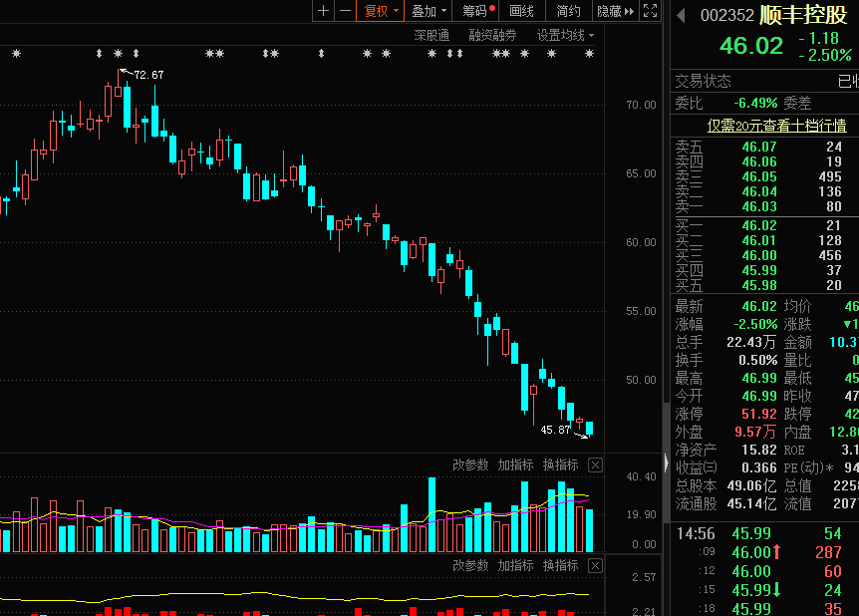Open the 叠加 dropdown menu

pos(428,10)
